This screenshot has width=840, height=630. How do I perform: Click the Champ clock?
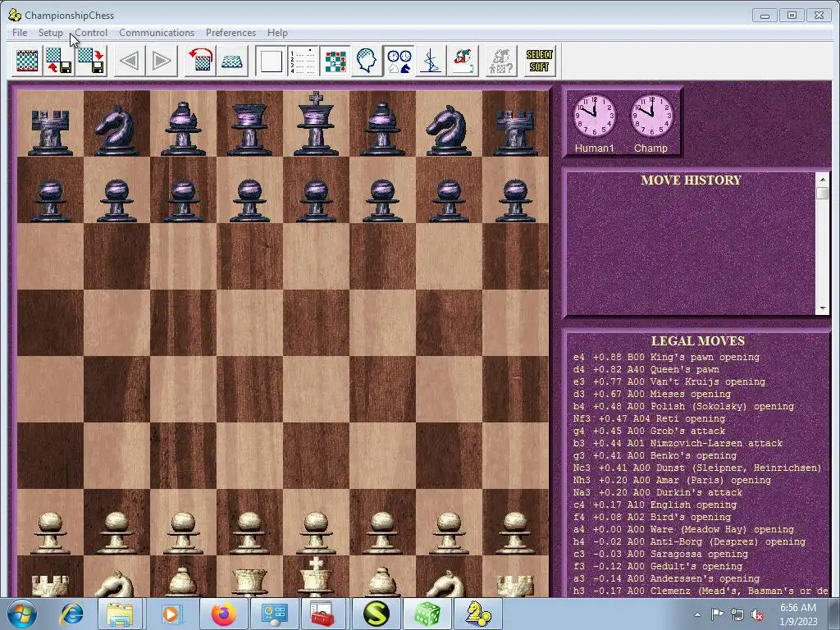(651, 116)
